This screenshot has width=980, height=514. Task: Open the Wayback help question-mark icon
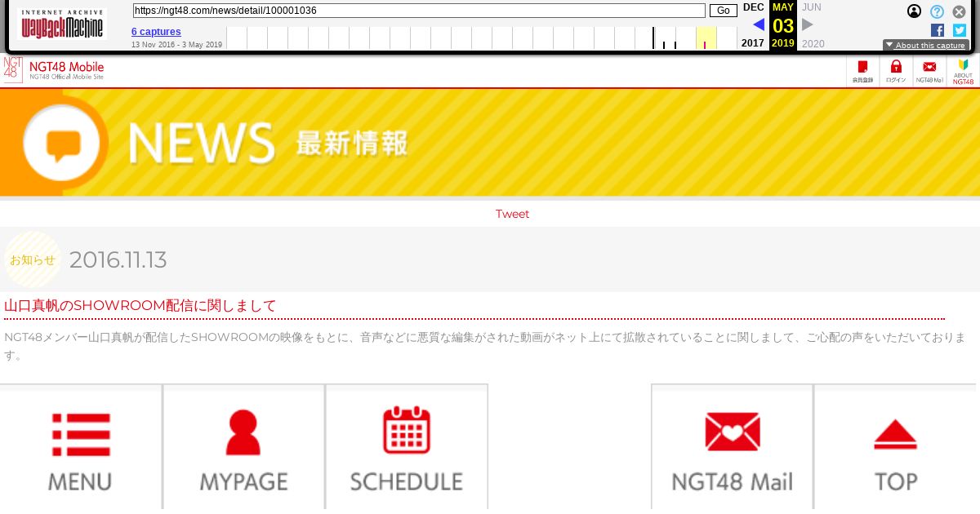[x=937, y=11]
